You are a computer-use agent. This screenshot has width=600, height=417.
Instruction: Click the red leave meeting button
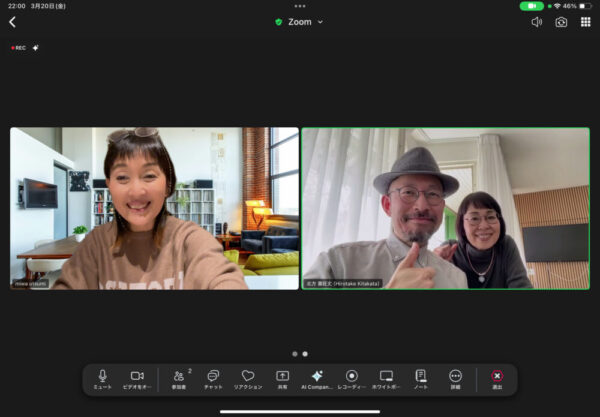pos(497,377)
